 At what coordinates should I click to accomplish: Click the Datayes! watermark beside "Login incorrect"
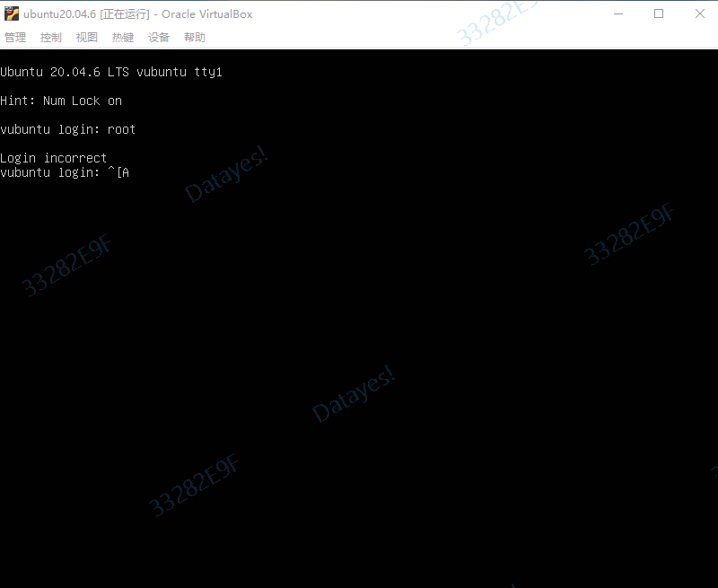pos(226,174)
